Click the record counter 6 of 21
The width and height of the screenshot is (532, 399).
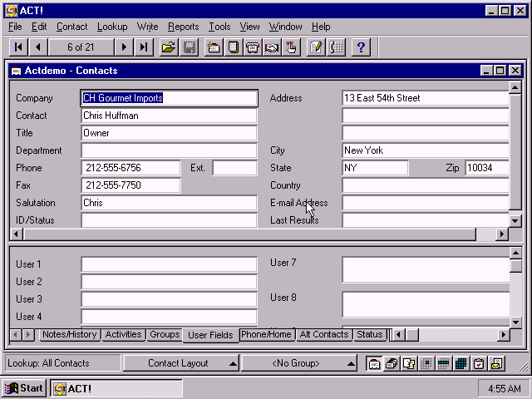(x=81, y=47)
